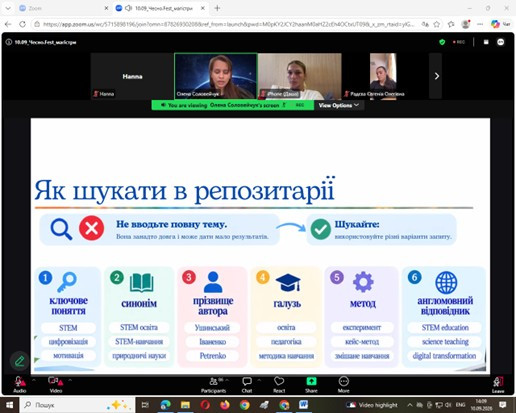Expand the View Options dropdown
Screen dimensions: 516x413
(x=338, y=105)
